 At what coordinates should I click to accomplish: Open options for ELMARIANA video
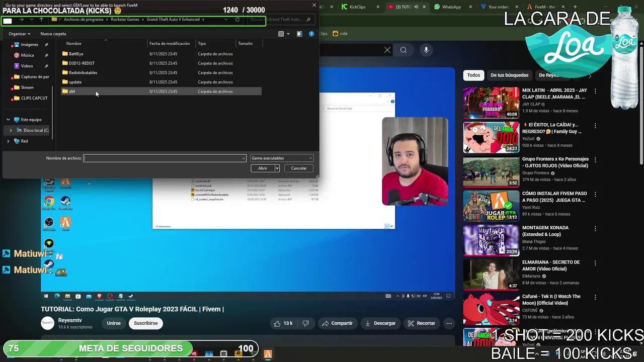click(595, 263)
